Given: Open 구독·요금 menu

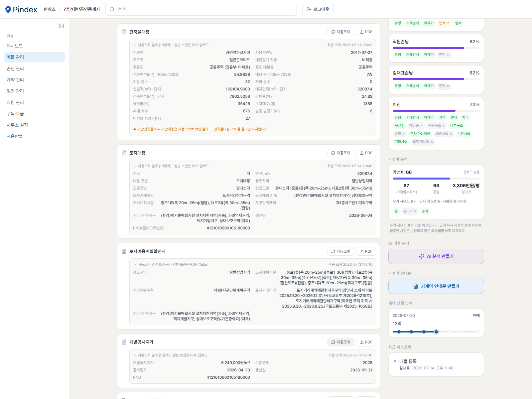Looking at the screenshot, I should pyautogui.click(x=35, y=114).
